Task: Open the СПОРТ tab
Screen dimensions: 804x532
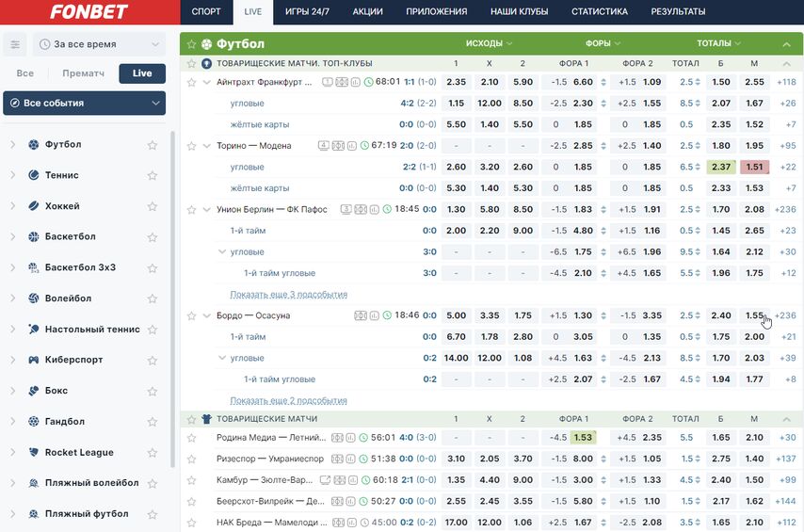Action: [x=206, y=12]
